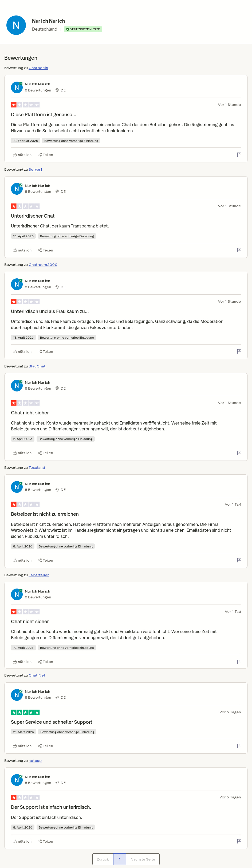252x868 pixels.
Task: Open the Server1 link
Action: 36,170
